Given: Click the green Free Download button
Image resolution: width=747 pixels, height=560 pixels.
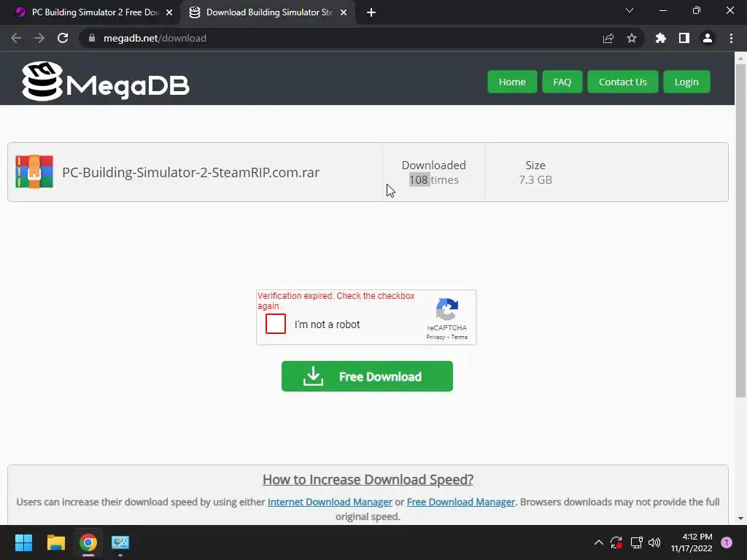Looking at the screenshot, I should click(x=368, y=376).
